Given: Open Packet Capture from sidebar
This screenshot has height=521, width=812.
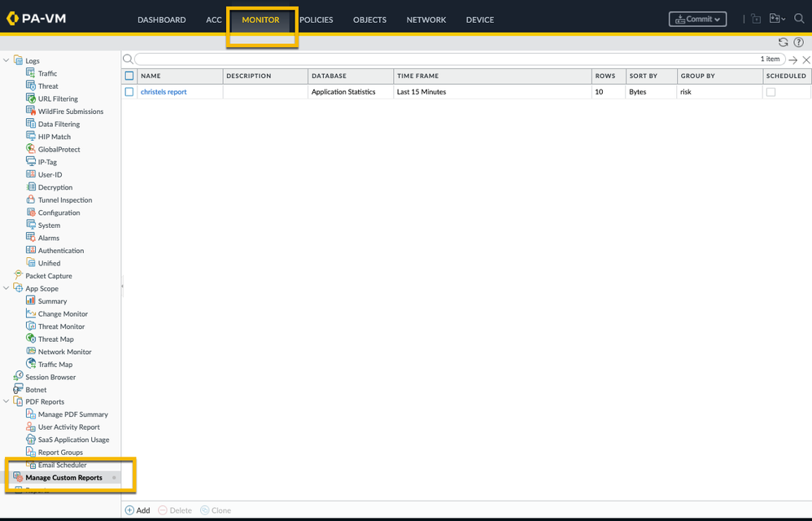Looking at the screenshot, I should [x=48, y=276].
